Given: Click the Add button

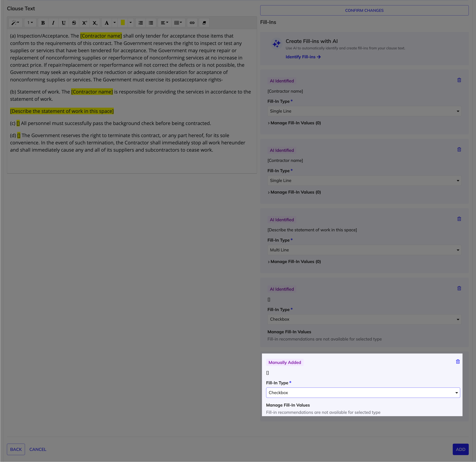Looking at the screenshot, I should tap(460, 449).
